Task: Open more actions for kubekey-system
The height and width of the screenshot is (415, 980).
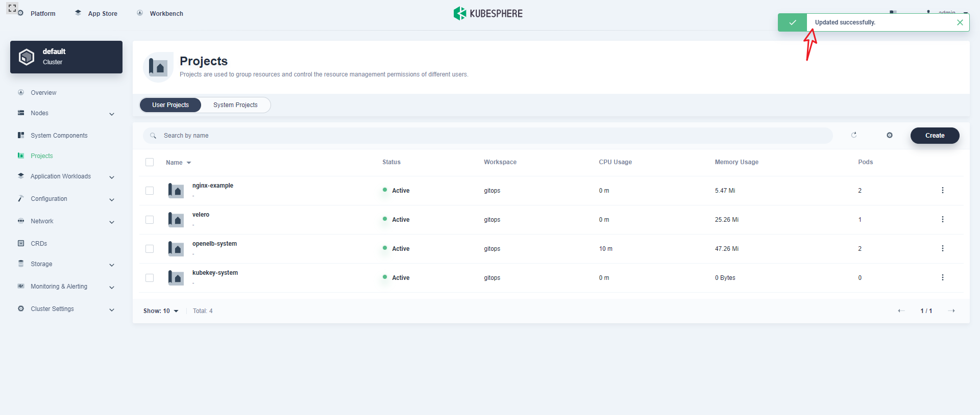Action: pyautogui.click(x=942, y=277)
